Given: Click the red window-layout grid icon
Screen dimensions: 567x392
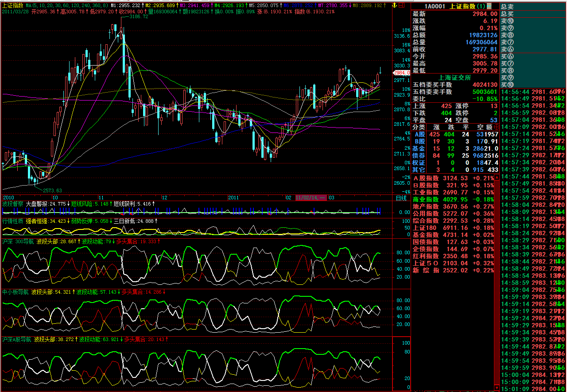Looking at the screenshot, I should coord(400,5).
